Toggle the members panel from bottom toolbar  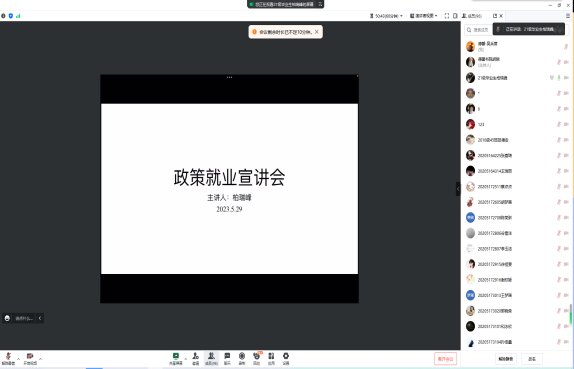coord(211,358)
